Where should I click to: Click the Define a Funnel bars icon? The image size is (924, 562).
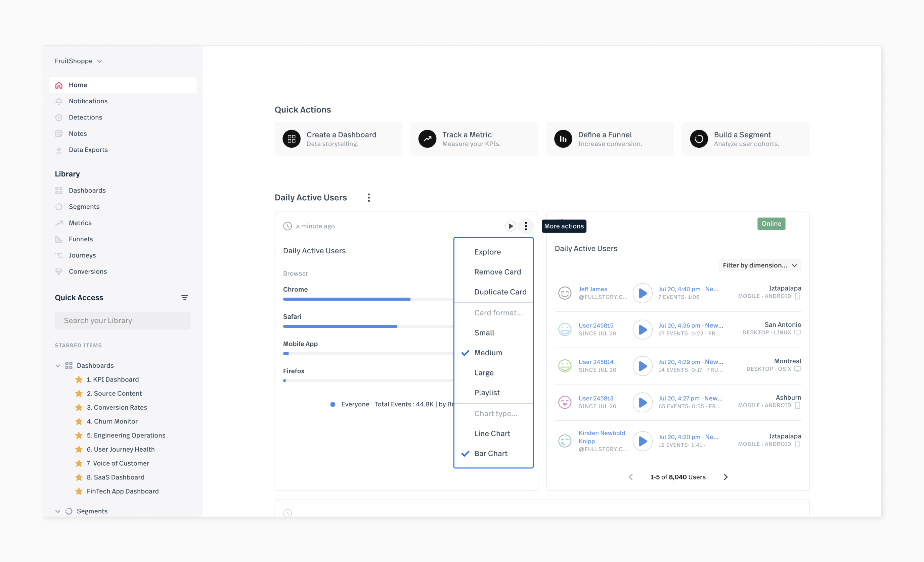tap(563, 139)
